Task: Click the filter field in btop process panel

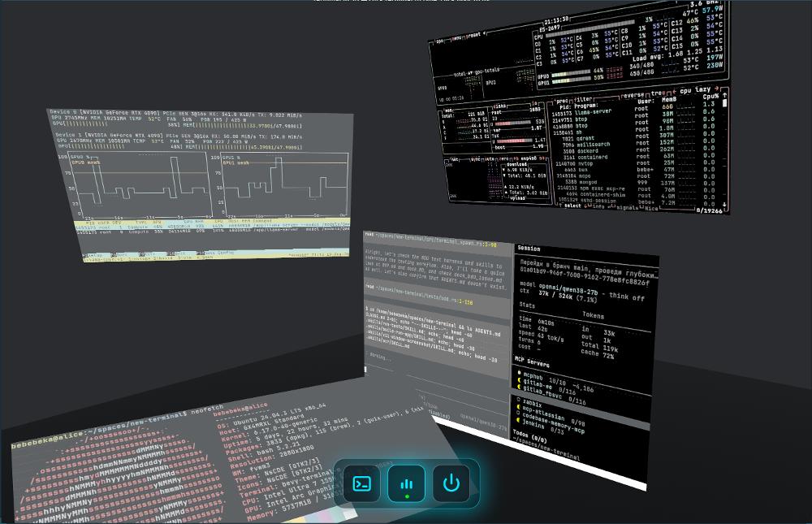Action: 583,98
